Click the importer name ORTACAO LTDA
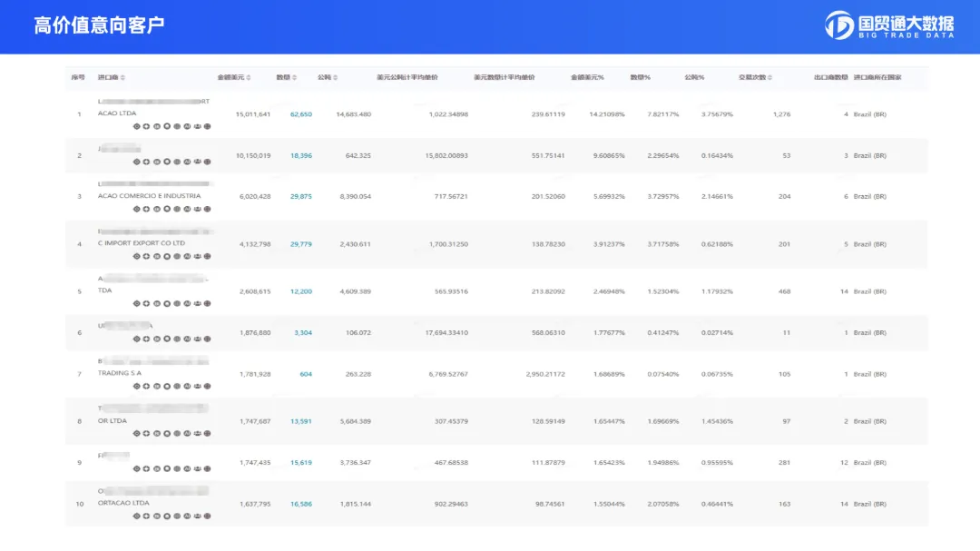 [123, 503]
